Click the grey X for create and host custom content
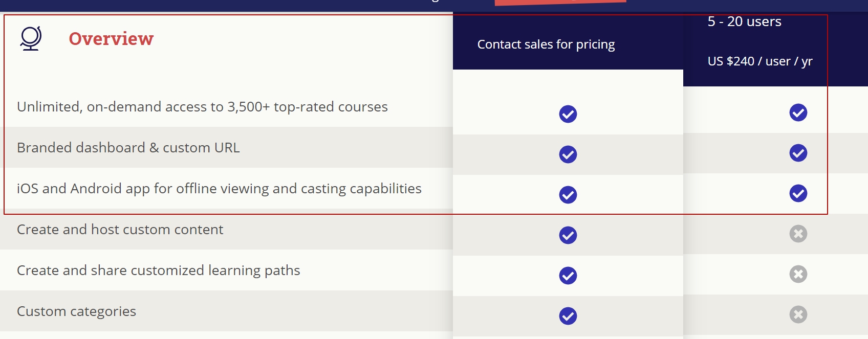 798,234
